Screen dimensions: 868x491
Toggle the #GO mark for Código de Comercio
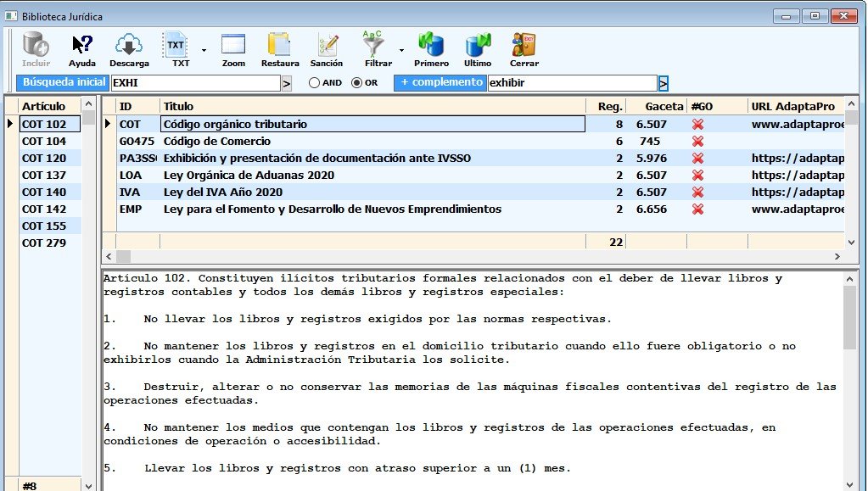[697, 142]
